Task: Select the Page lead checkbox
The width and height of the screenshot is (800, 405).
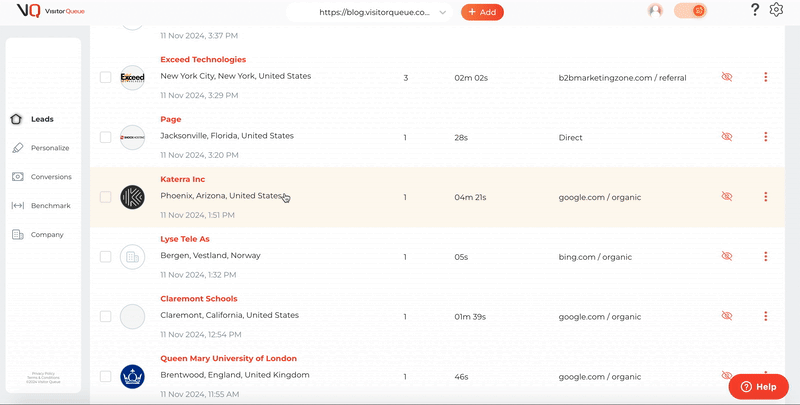Action: (x=105, y=137)
